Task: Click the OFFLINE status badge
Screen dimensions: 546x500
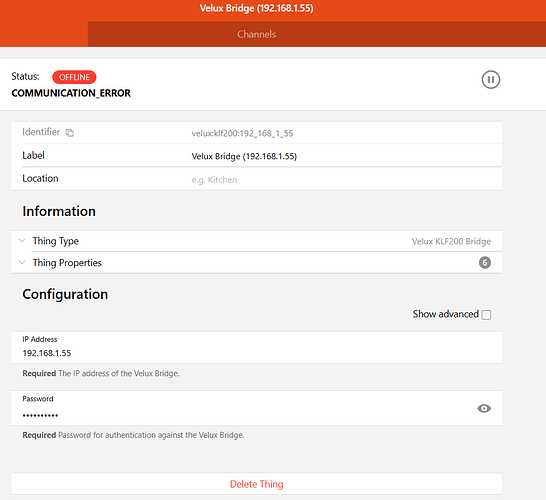Action: (74, 77)
